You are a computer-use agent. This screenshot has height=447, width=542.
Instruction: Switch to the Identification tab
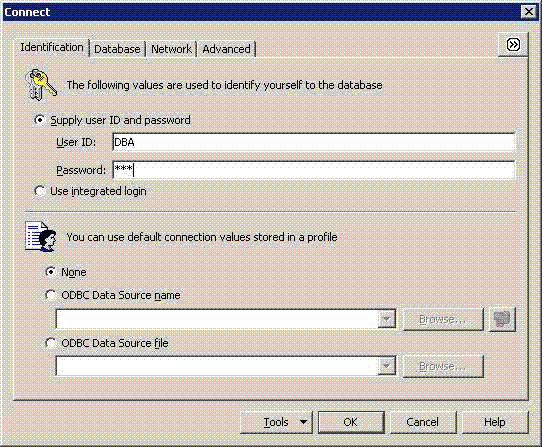(x=52, y=47)
